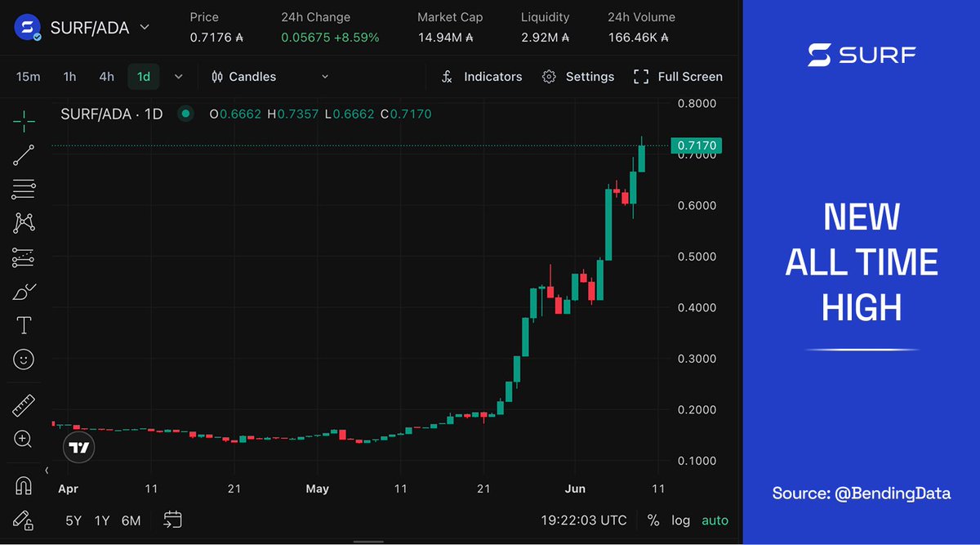Click the 24h Volume value 166.46K
Screen dimensions: 980x545
(639, 38)
